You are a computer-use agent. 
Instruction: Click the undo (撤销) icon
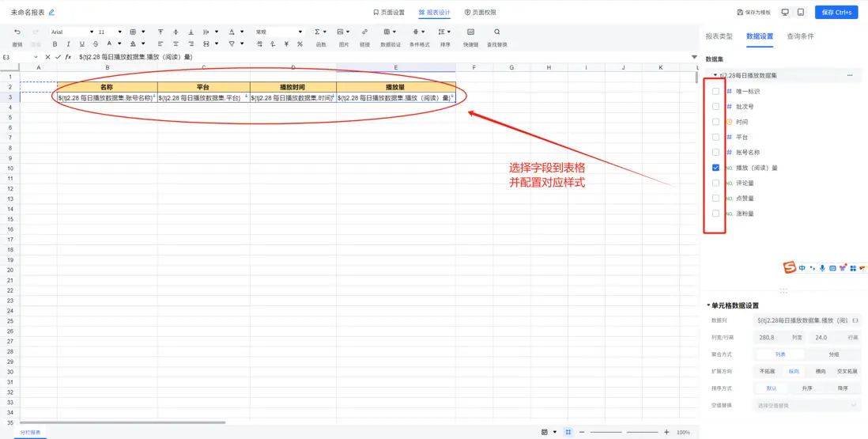point(17,32)
